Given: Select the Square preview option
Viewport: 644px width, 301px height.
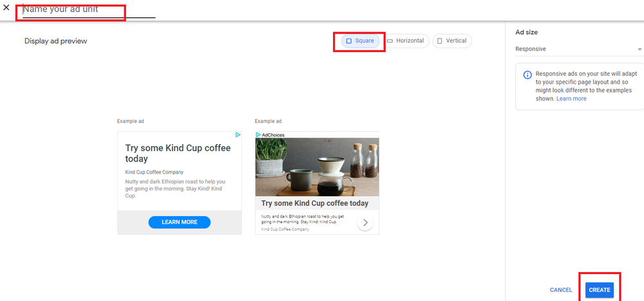Looking at the screenshot, I should [x=360, y=41].
